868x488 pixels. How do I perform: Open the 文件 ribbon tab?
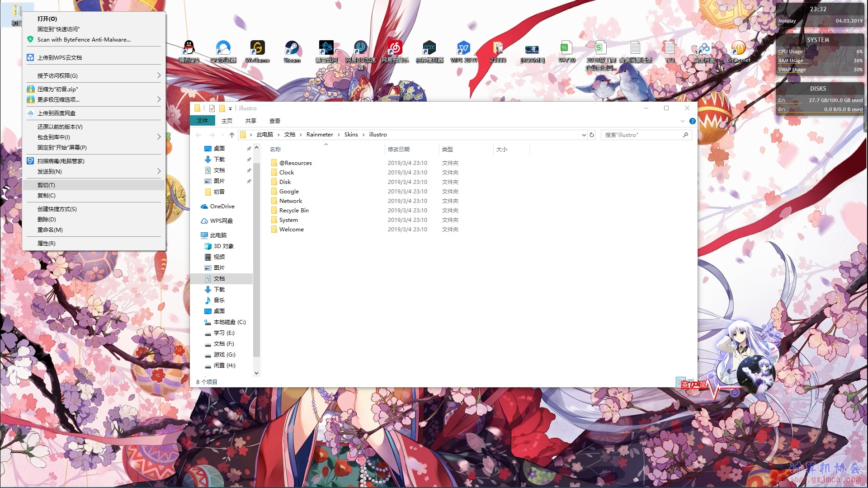203,121
